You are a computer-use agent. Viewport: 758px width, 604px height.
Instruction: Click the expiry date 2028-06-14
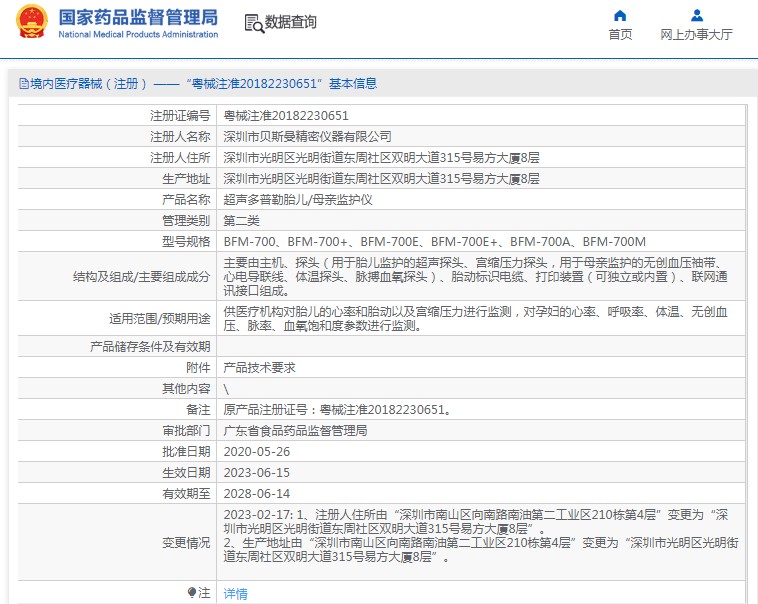pos(256,493)
